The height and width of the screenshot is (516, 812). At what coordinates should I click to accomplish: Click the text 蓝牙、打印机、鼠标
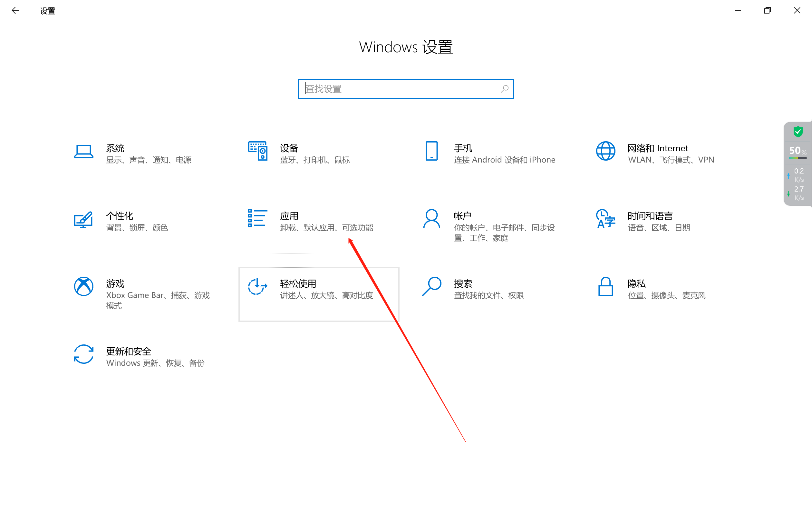pos(315,160)
